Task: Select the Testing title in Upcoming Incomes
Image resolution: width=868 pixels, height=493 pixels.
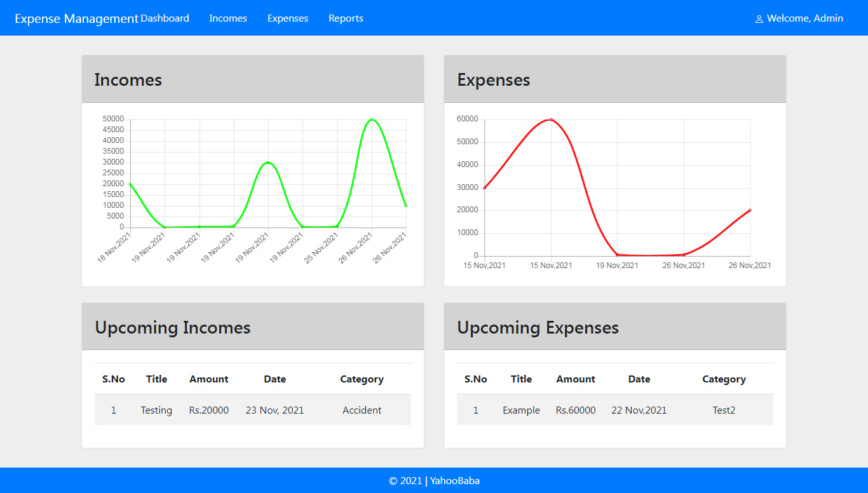Action: (x=156, y=410)
